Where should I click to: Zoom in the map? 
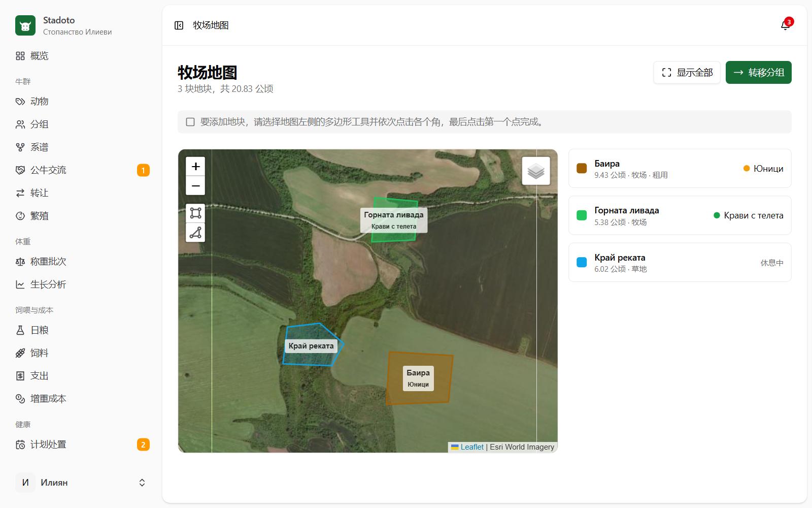click(x=195, y=167)
